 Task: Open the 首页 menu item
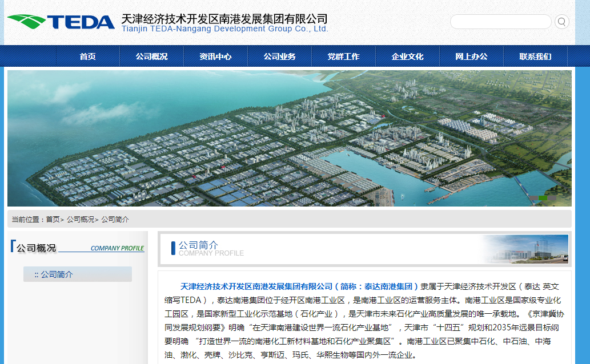(x=87, y=56)
